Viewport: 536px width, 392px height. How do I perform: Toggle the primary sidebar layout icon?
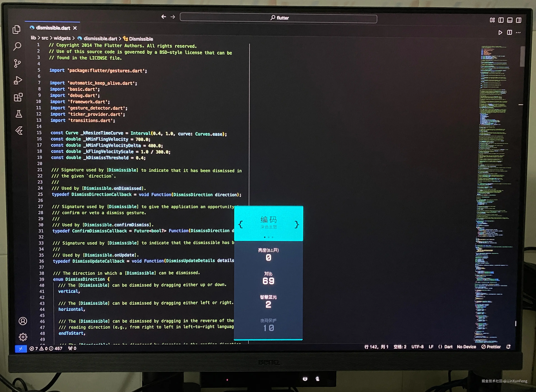tap(501, 20)
